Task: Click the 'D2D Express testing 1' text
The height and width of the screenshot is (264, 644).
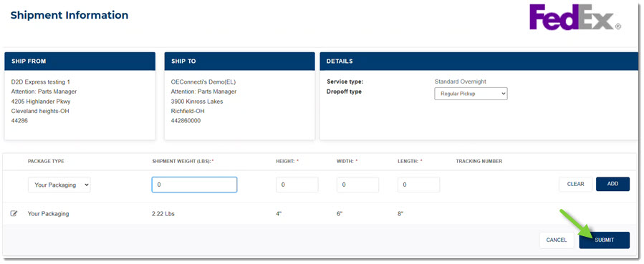Action: coord(41,82)
